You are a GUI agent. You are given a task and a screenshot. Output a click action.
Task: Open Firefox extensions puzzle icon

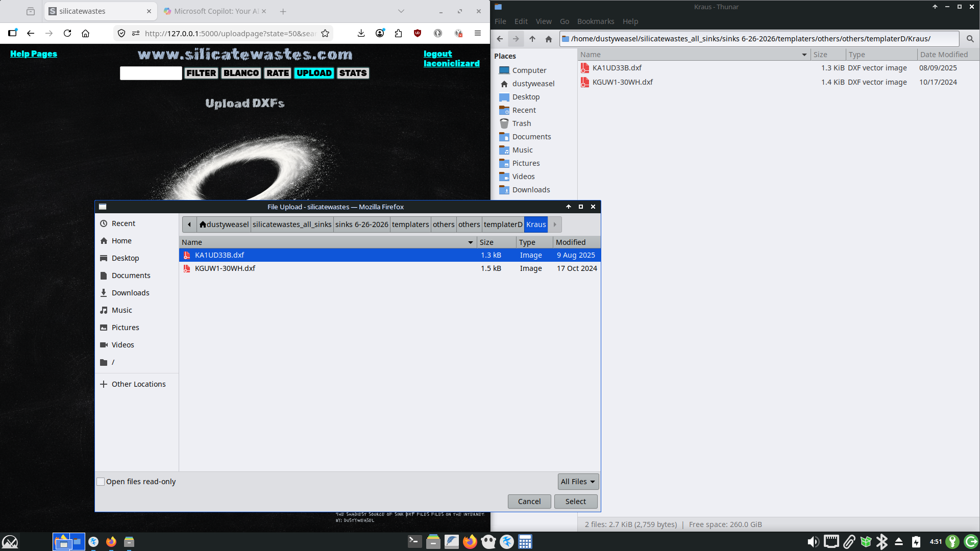pyautogui.click(x=398, y=33)
